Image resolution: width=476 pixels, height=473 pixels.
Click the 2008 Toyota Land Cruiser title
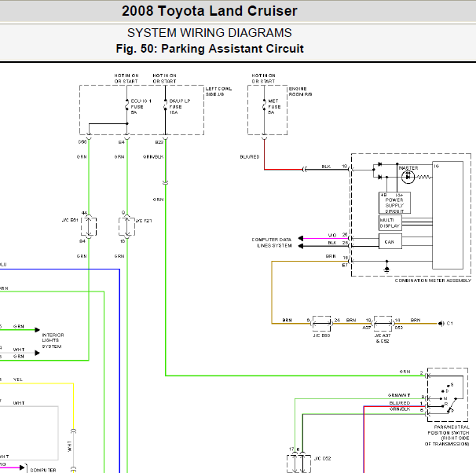click(x=210, y=11)
